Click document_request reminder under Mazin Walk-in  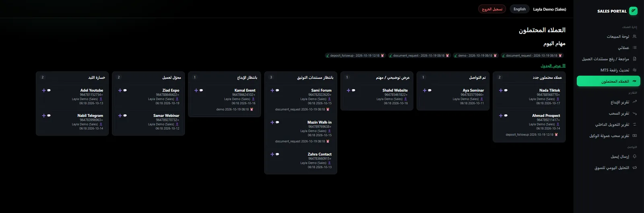pyautogui.click(x=302, y=141)
